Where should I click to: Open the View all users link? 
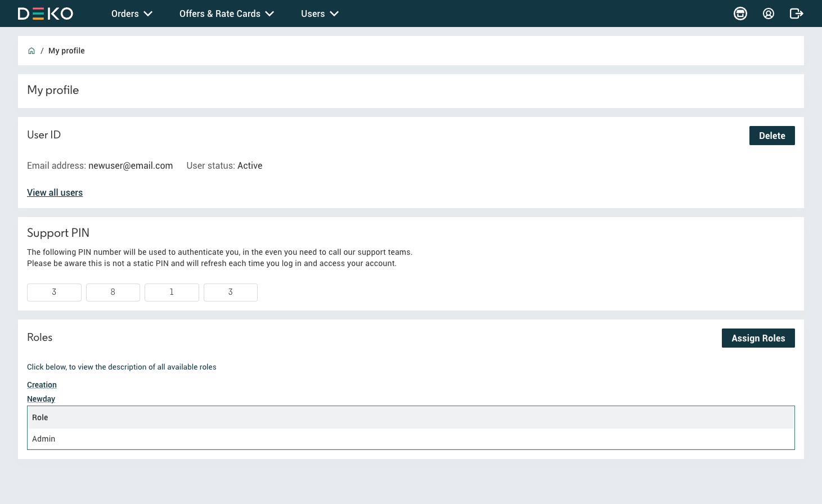click(55, 192)
